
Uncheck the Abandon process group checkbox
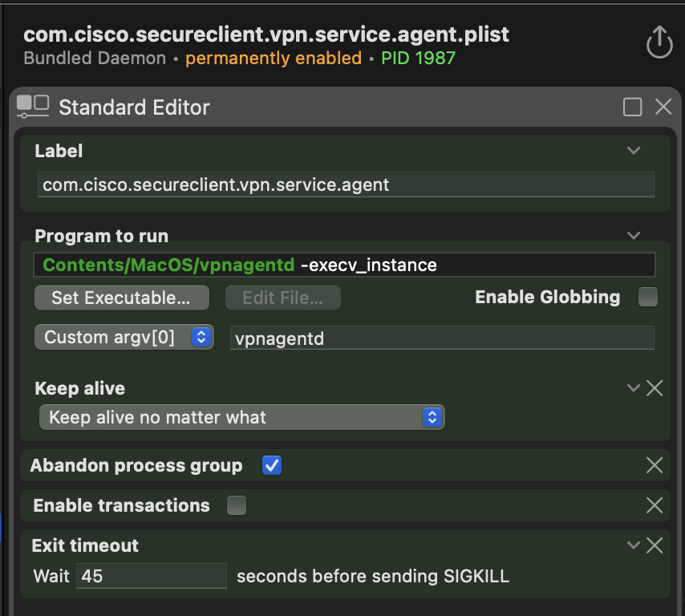coord(272,465)
